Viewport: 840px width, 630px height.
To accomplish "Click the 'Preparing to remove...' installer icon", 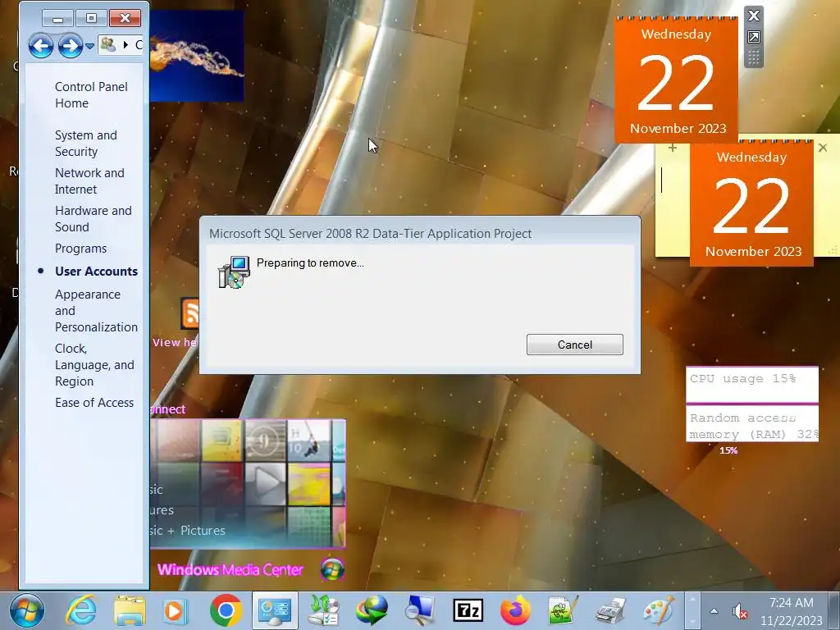I will pos(234,272).
